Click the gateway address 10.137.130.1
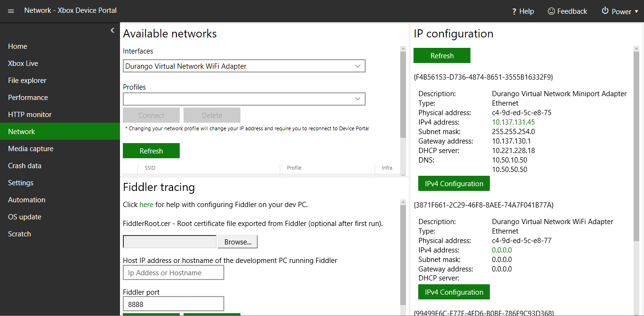 point(511,141)
